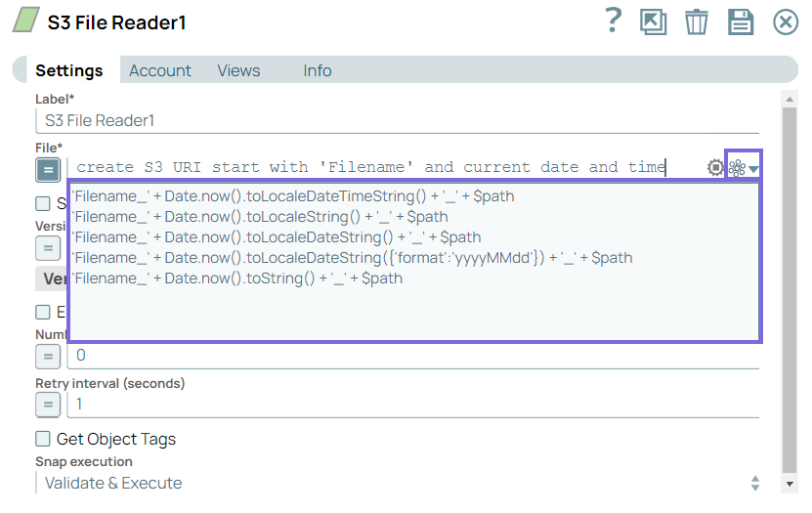
Task: Toggle expression button for File field
Action: 48,169
